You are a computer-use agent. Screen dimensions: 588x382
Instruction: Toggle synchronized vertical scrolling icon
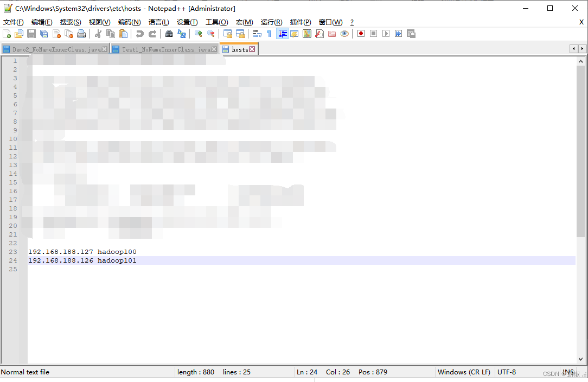coord(228,34)
